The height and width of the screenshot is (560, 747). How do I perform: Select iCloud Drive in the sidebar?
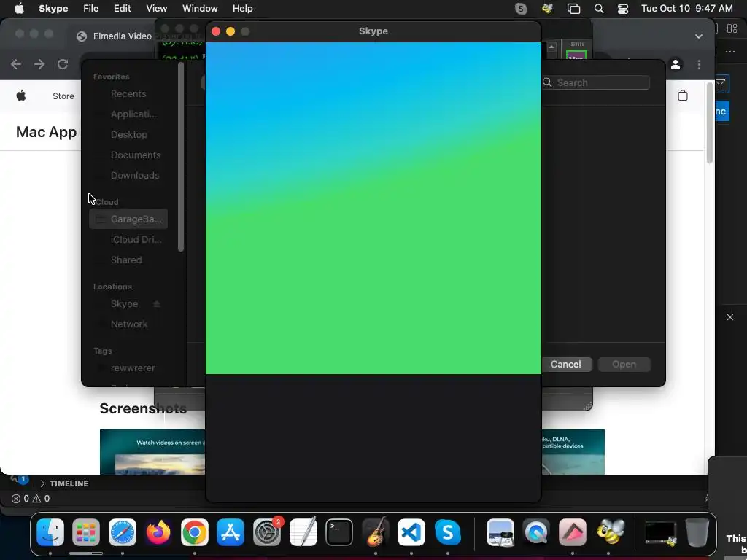128,239
